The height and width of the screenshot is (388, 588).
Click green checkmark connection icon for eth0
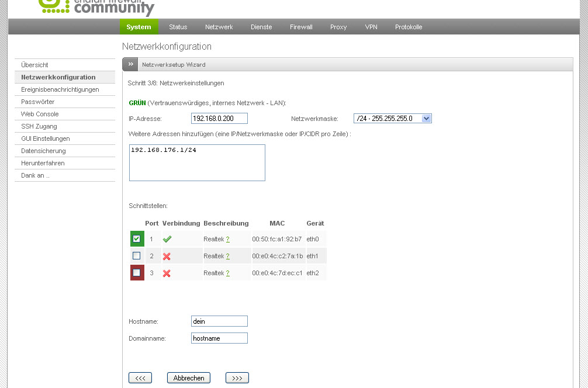(x=167, y=239)
